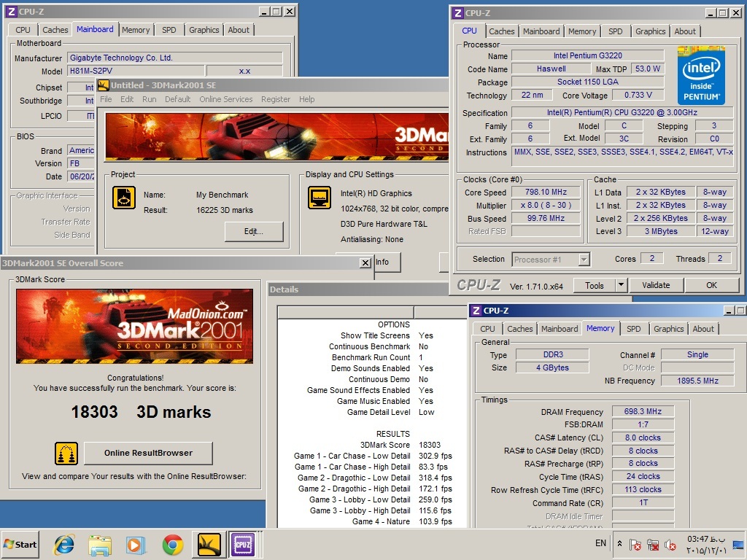747x560 pixels.
Task: Switch to 3DMark2001 taskbar button
Action: [209, 545]
